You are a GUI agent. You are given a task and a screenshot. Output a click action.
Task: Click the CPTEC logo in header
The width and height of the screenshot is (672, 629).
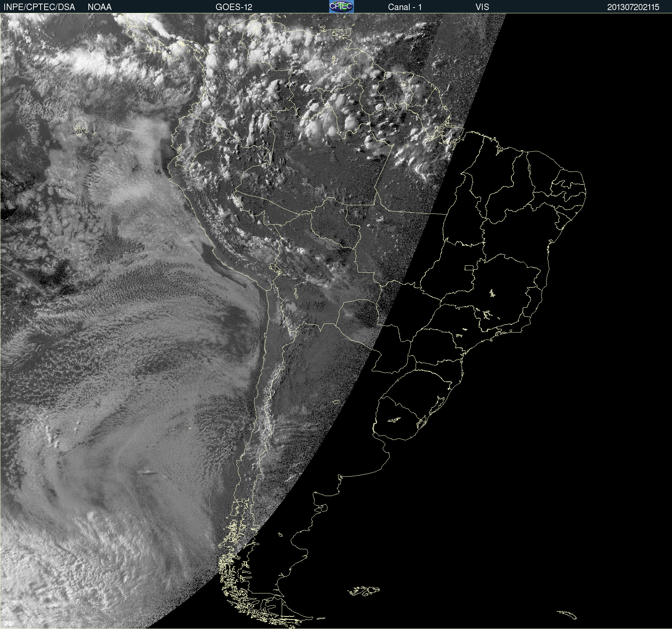point(341,6)
